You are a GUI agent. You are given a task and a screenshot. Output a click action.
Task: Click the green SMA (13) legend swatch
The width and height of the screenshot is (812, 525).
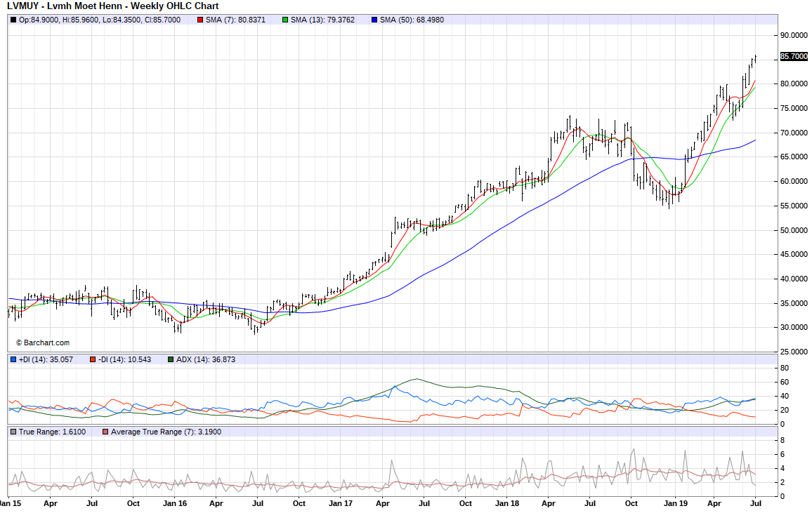(x=285, y=20)
